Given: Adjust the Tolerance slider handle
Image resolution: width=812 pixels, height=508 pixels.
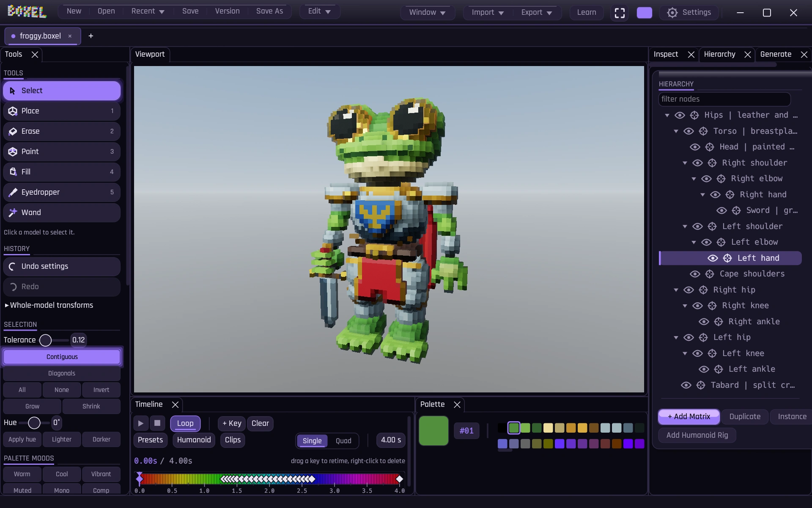Looking at the screenshot, I should tap(45, 340).
